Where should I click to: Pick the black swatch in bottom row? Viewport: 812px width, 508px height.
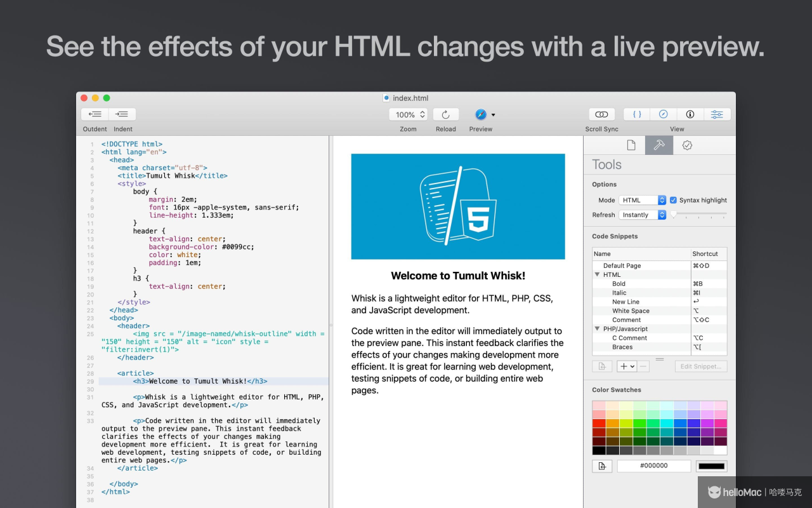(599, 450)
